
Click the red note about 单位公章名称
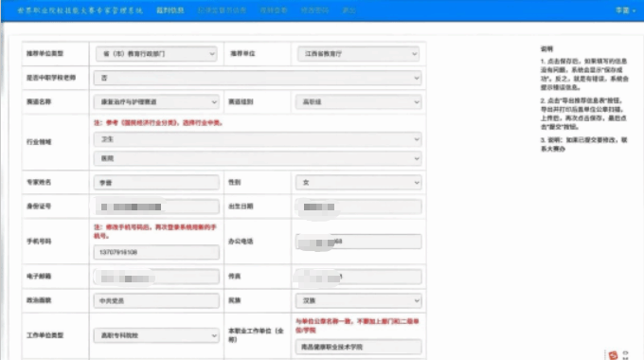pos(357,326)
